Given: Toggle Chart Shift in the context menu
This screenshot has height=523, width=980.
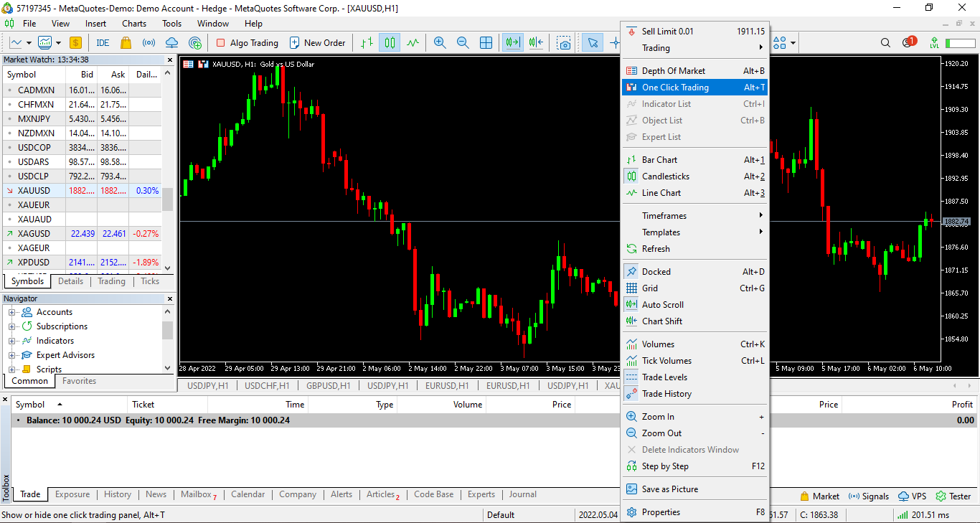Looking at the screenshot, I should pos(694,321).
